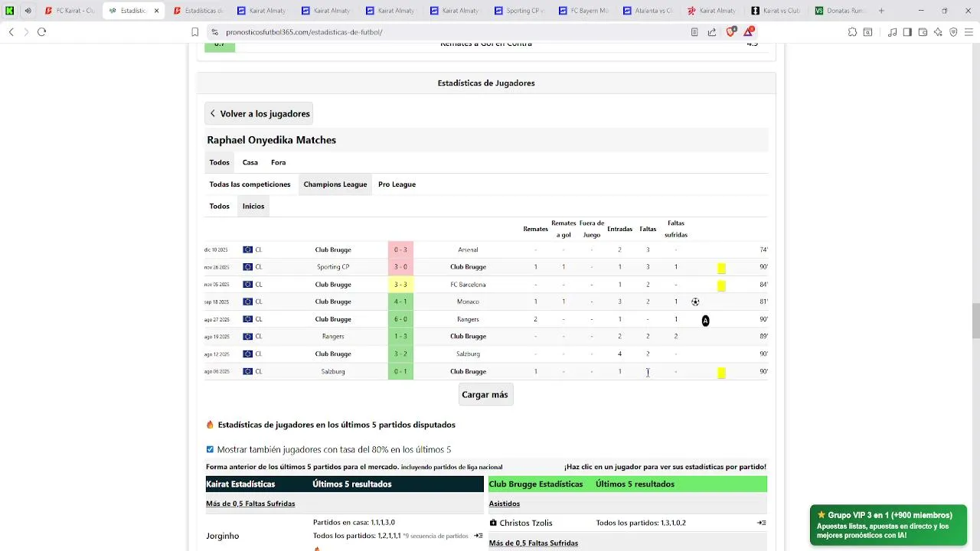
Task: Expand Jorginho stats arrow icon
Action: 479,536
